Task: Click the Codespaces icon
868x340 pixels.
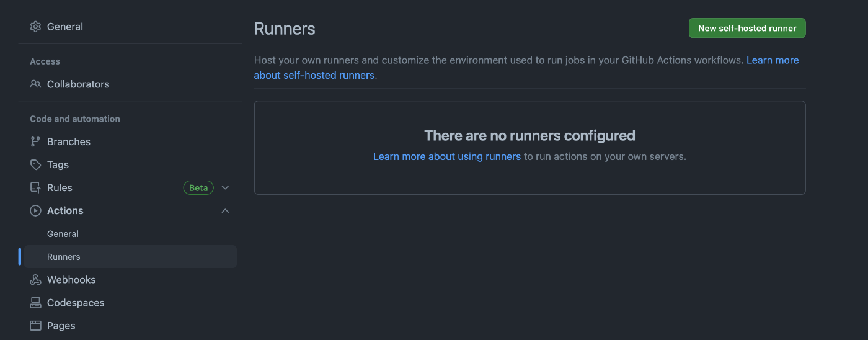Action: pyautogui.click(x=35, y=303)
